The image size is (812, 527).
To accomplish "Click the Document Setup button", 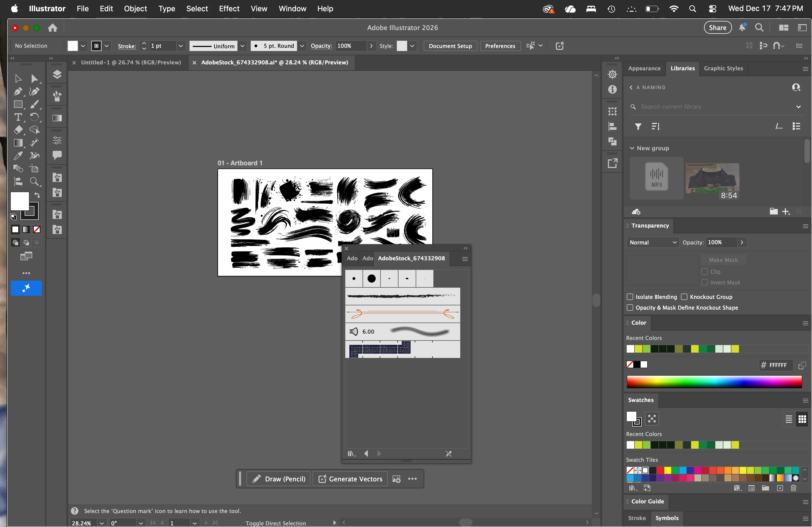I will [450, 46].
